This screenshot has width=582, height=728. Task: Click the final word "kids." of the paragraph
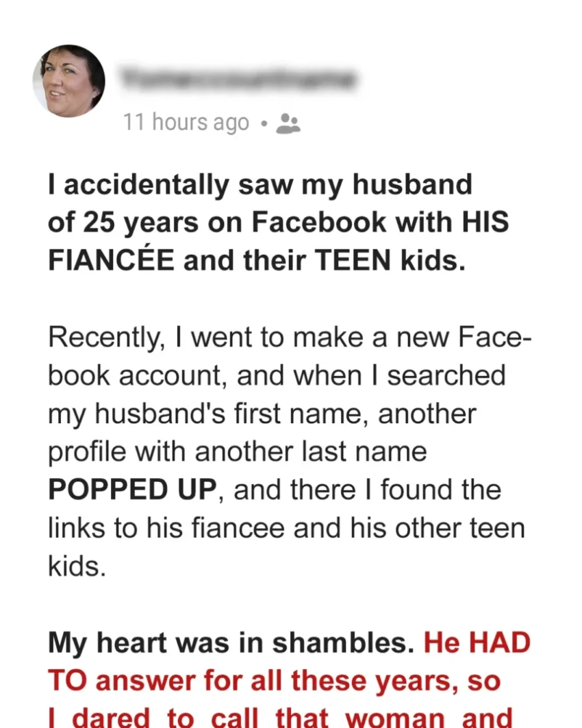(77, 567)
